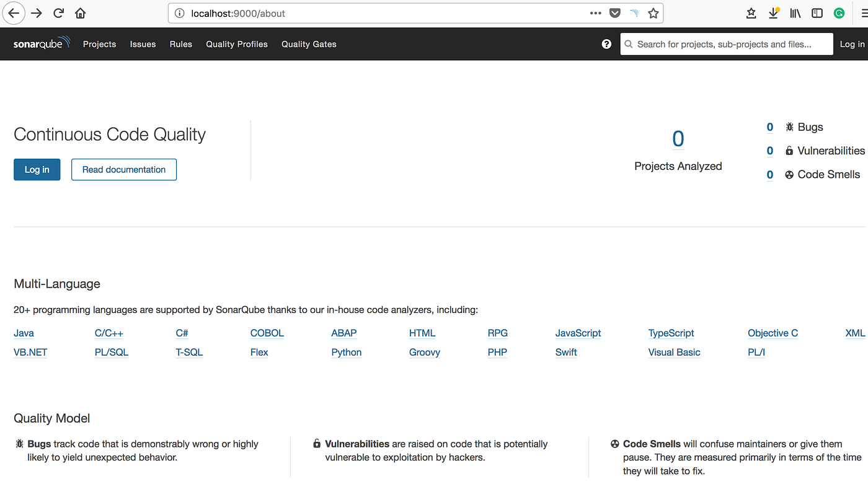The width and height of the screenshot is (868, 484).
Task: Open the help question mark icon
Action: 606,44
